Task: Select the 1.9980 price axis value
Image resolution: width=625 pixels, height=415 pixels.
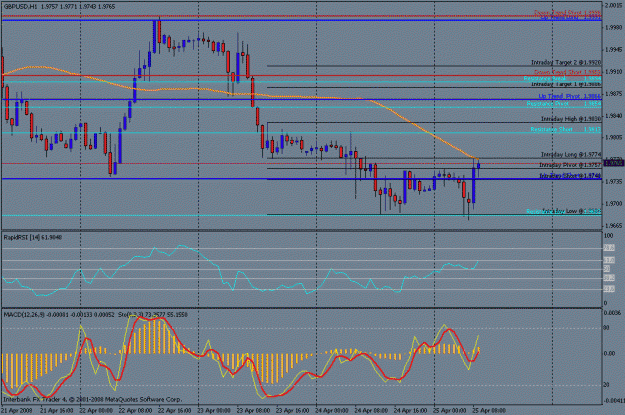Action: (x=613, y=28)
